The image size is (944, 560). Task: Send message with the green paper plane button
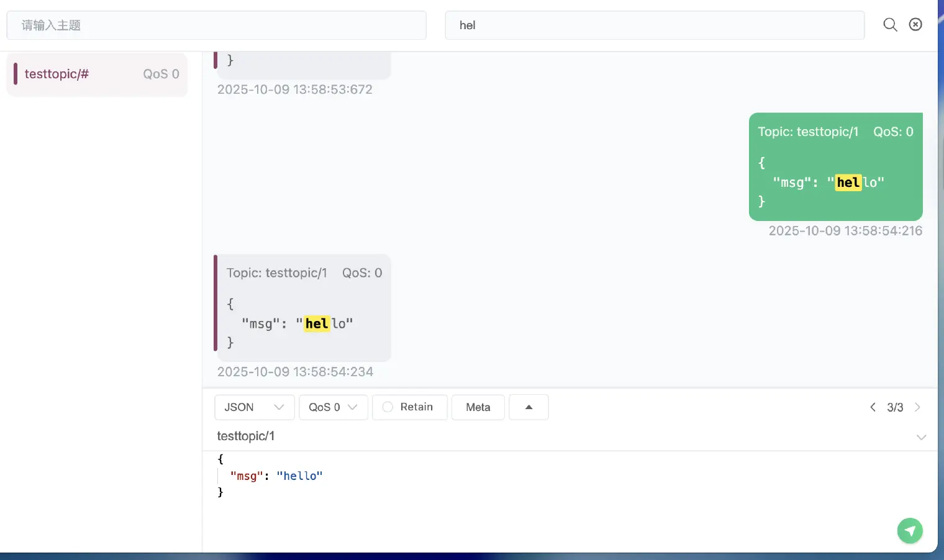[x=909, y=531]
